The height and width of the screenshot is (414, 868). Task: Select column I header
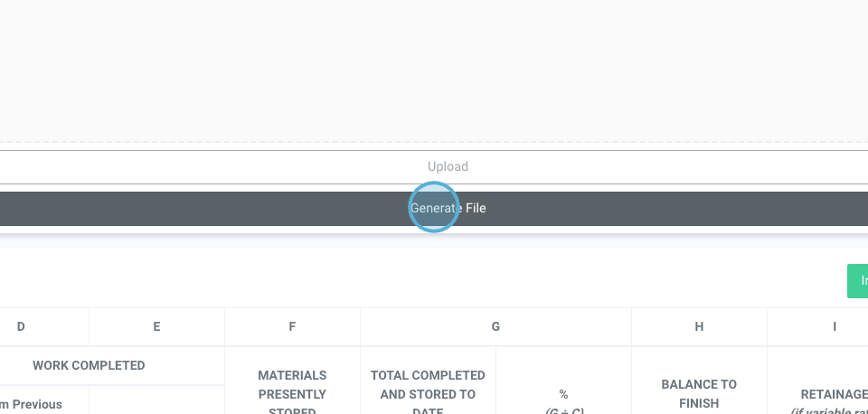pyautogui.click(x=834, y=326)
